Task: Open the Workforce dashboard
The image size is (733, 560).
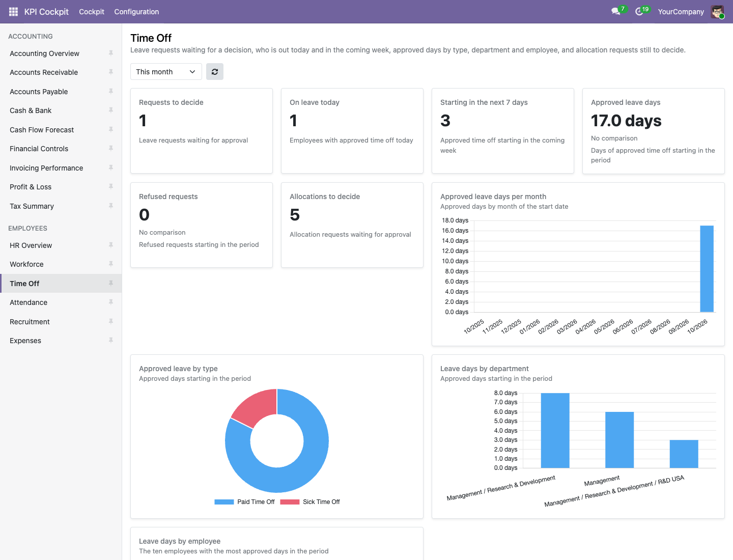Action: point(61,264)
